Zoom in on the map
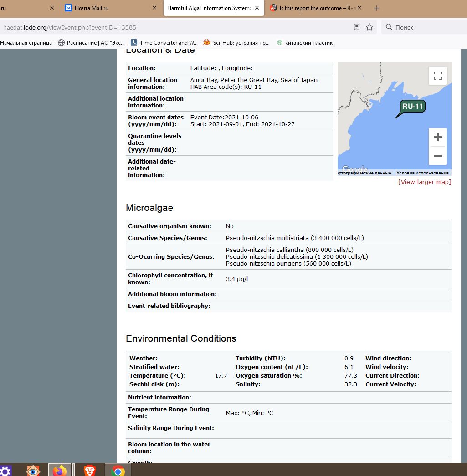Image resolution: width=467 pixels, height=476 pixels. [x=437, y=137]
